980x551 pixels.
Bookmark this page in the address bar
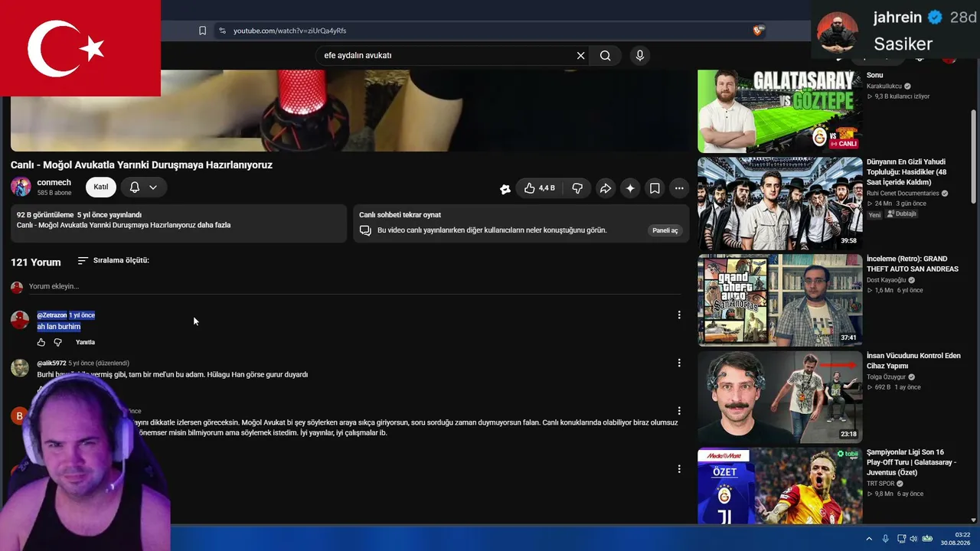point(202,31)
